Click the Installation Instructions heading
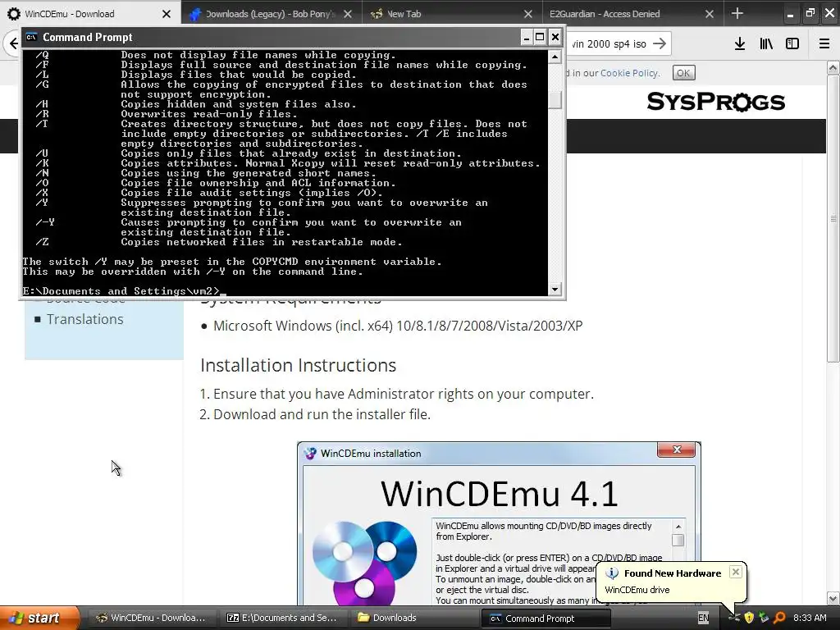The image size is (840, 630). tap(298, 365)
